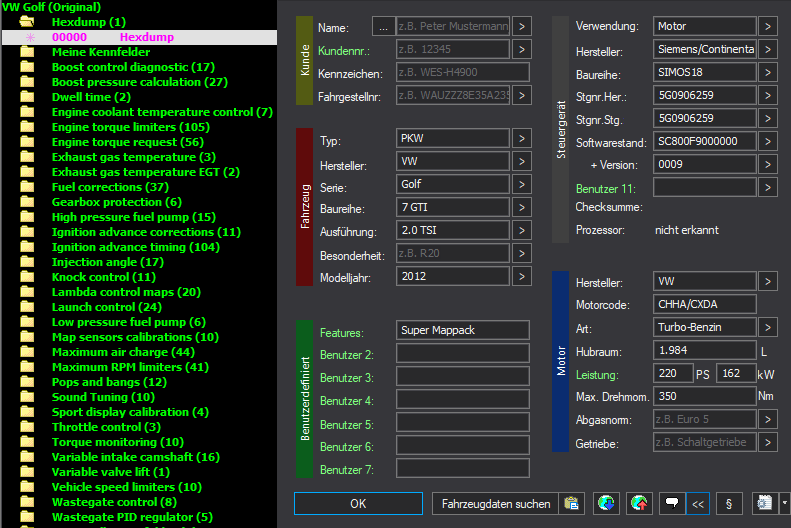This screenshot has width=791, height=528.
Task: Click the globe upload icon with red arrow
Action: [639, 503]
